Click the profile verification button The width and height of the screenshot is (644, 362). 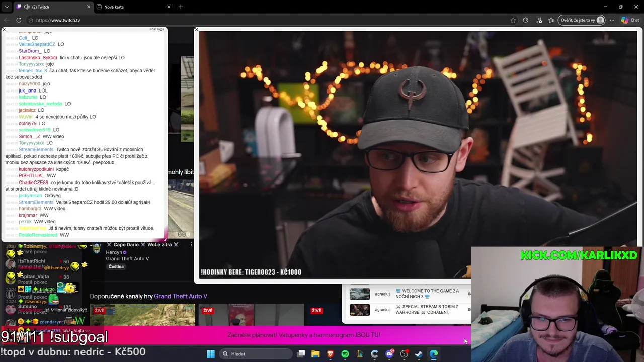tap(581, 20)
